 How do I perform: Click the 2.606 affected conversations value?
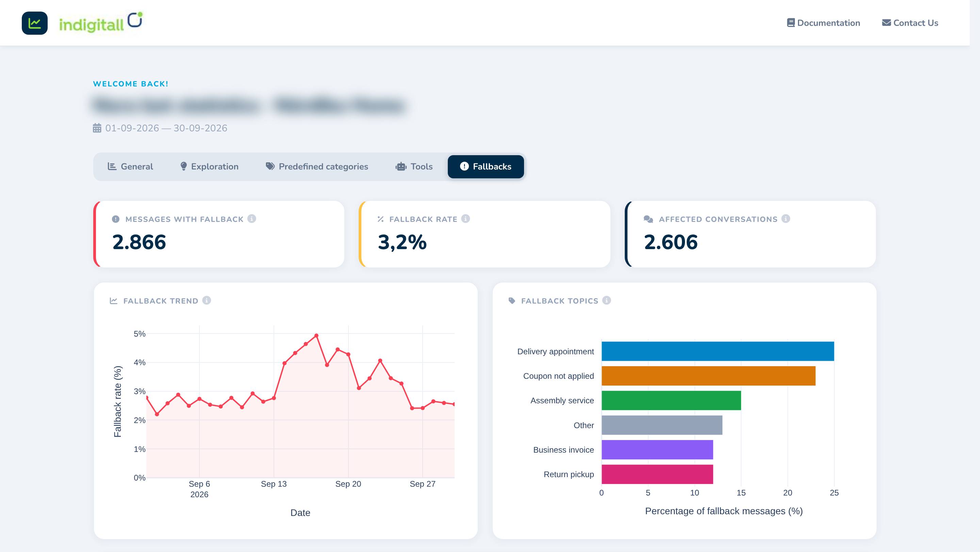click(671, 242)
